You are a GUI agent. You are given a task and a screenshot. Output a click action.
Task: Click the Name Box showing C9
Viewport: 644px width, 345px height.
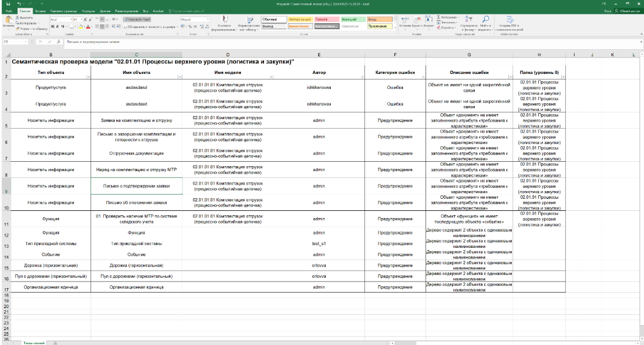point(12,41)
